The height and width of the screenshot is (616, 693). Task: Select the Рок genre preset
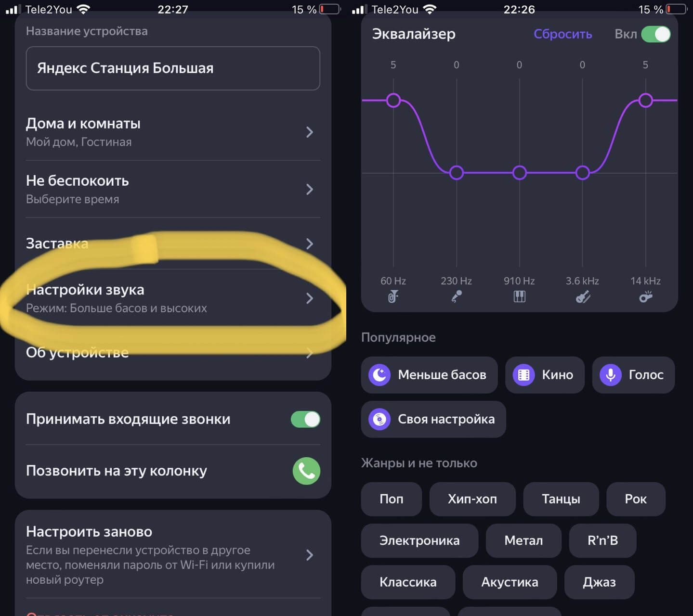(636, 499)
